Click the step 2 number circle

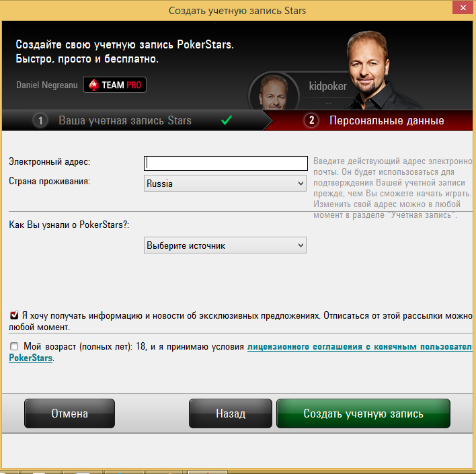point(311,120)
